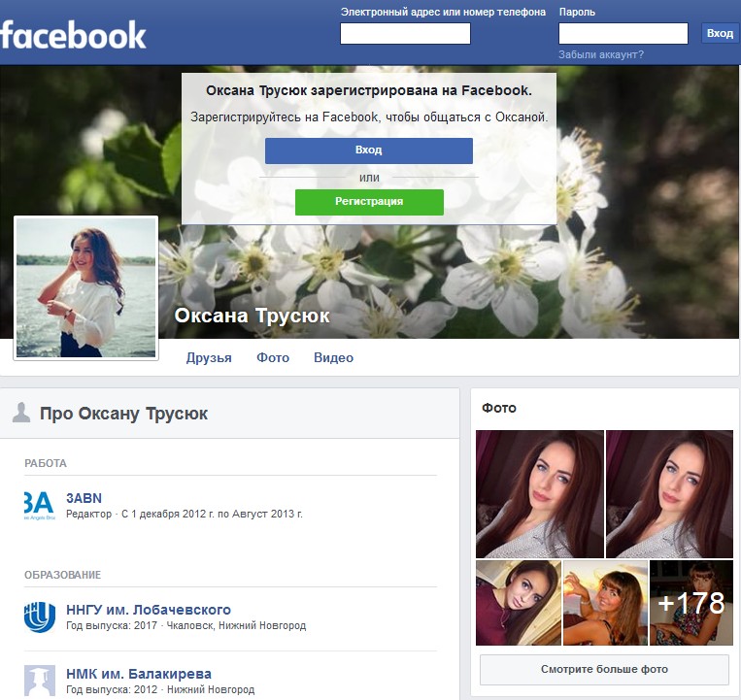Click the Facebook logo in header

[73, 35]
